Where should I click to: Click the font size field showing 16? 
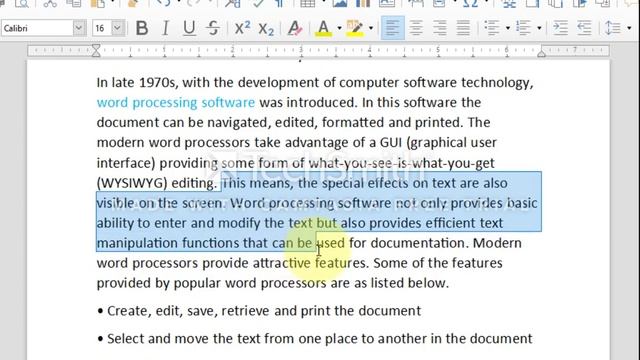tap(102, 28)
